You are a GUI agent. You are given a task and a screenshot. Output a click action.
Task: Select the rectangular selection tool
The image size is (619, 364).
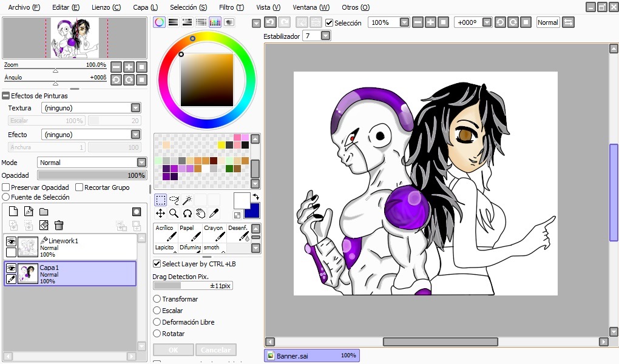pos(160,200)
